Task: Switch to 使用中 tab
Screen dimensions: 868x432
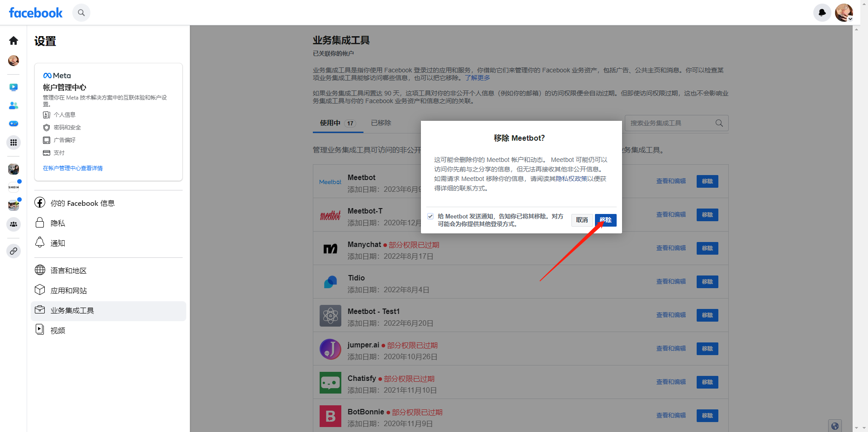Action: [x=338, y=123]
